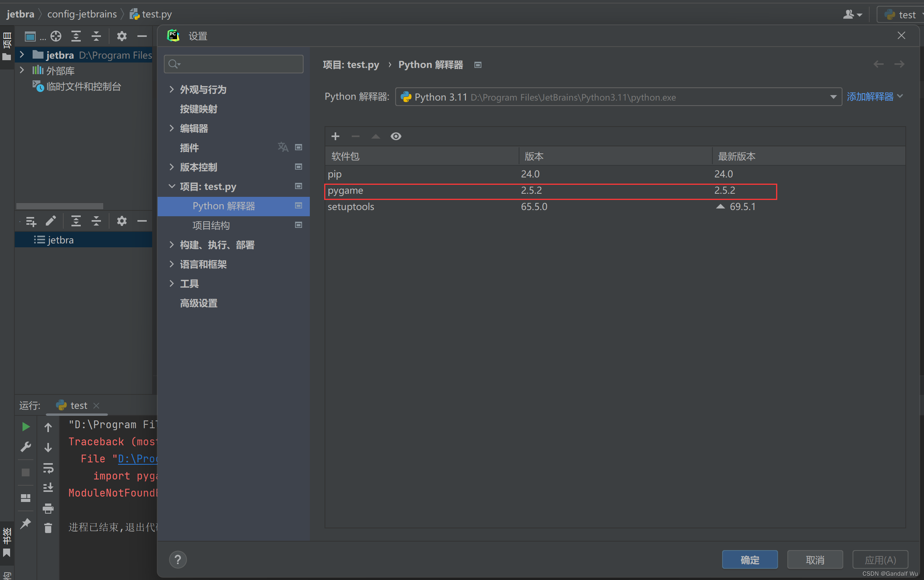This screenshot has height=580, width=924.
Task: Click the plus icon to install a package
Action: (335, 136)
